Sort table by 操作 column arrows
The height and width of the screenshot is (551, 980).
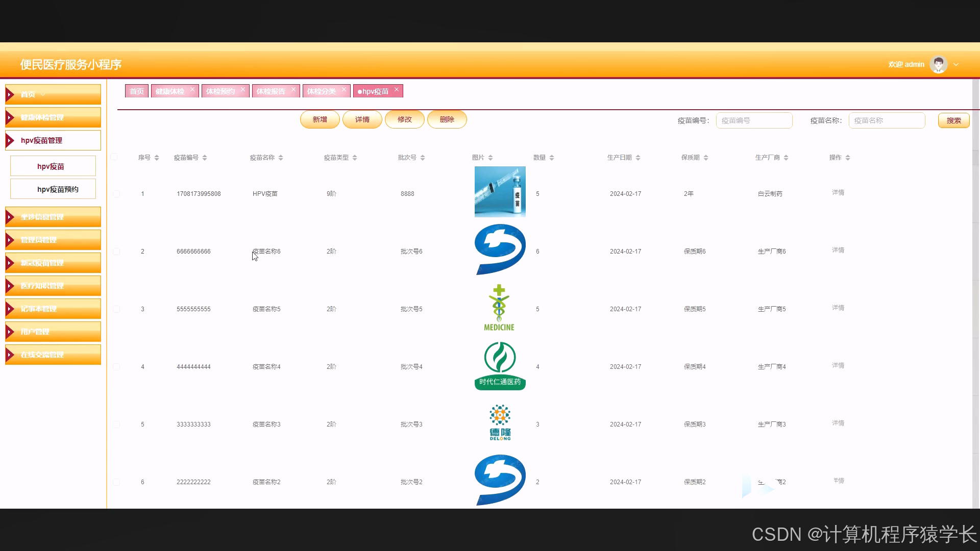click(848, 158)
